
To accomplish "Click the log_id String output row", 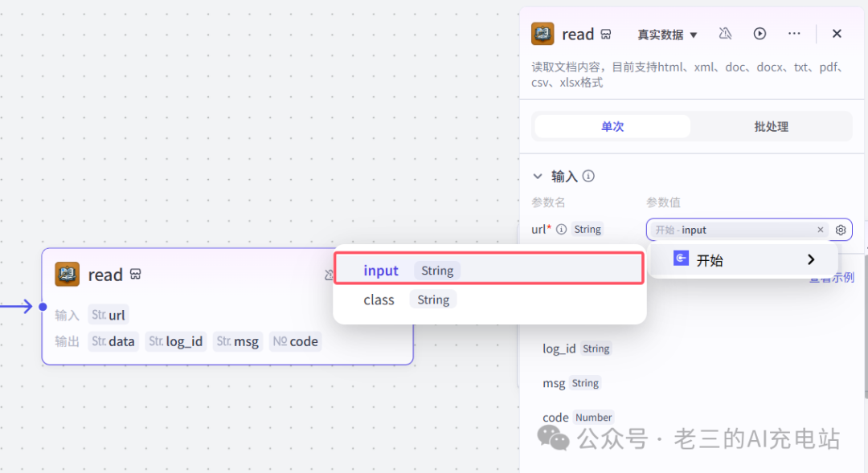I will pos(576,349).
